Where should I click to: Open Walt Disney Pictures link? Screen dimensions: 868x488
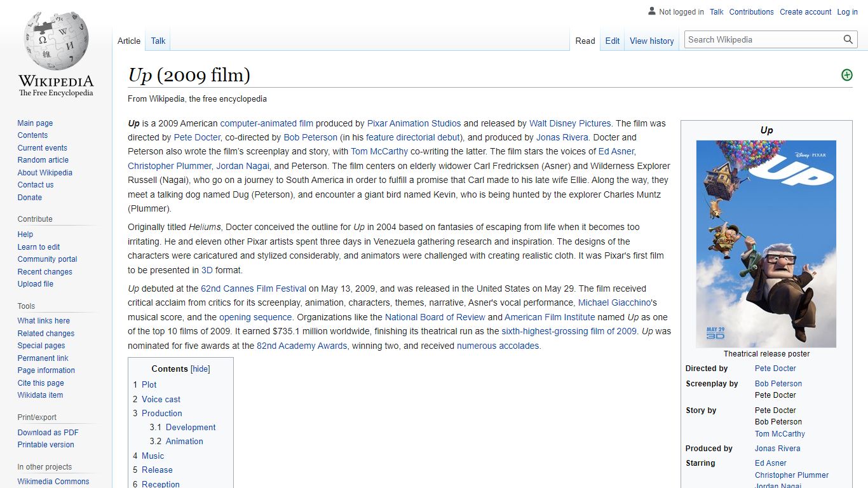pyautogui.click(x=570, y=123)
